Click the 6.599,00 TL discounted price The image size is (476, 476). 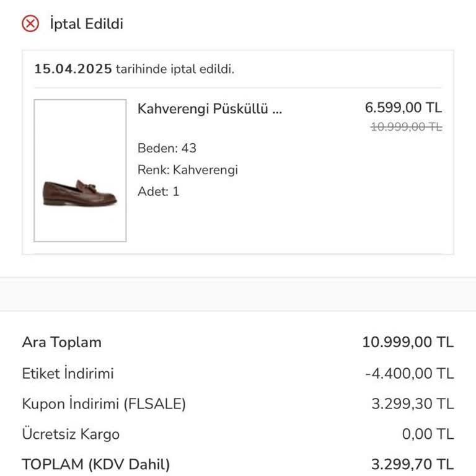pos(403,107)
